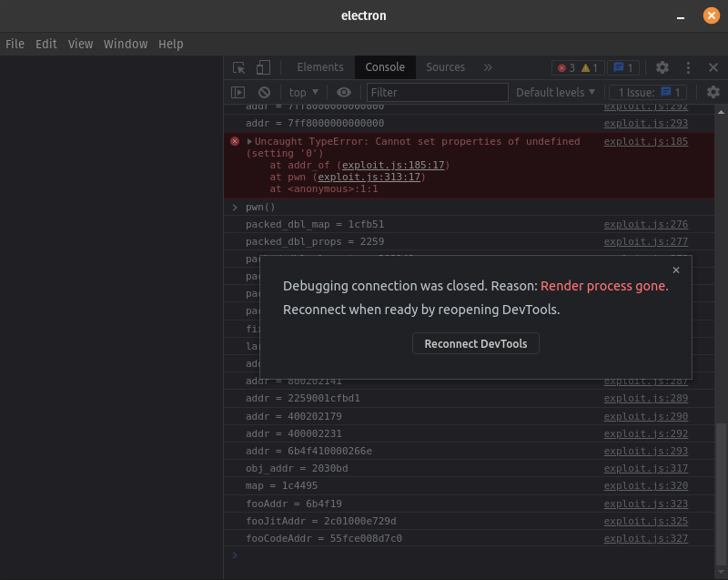Click the red error count badge
This screenshot has width=728, height=580.
pos(566,67)
